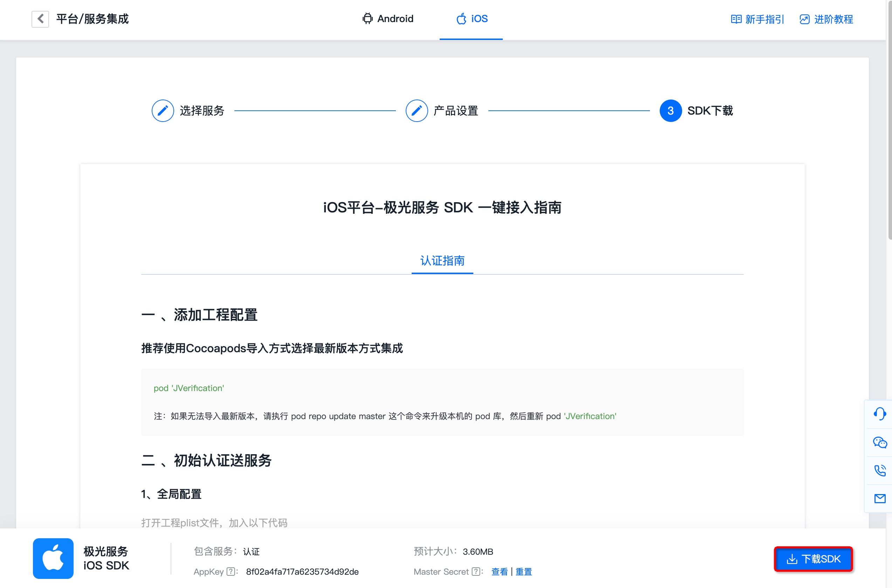The height and width of the screenshot is (588, 892).
Task: Click the Apple logo beside 极光服务 iOS SDK
Action: coord(53,558)
